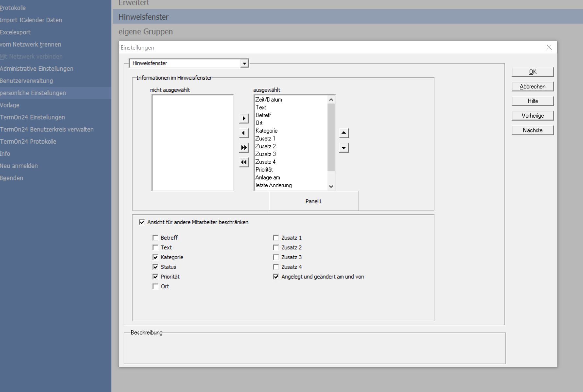This screenshot has height=392, width=583.
Task: Move selected item down with down arrow
Action: click(344, 148)
